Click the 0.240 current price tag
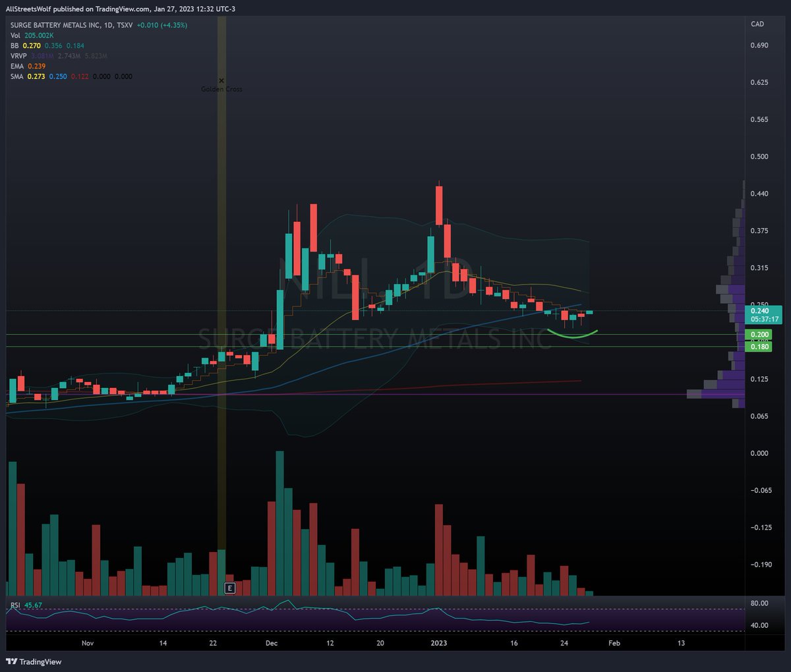Screen dimensions: 791x672 click(x=760, y=311)
